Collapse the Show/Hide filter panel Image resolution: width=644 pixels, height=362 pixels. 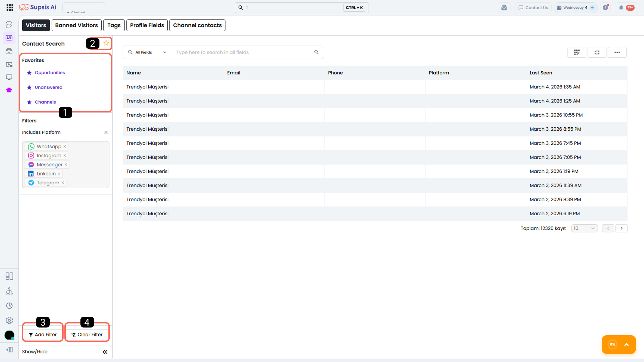click(105, 352)
